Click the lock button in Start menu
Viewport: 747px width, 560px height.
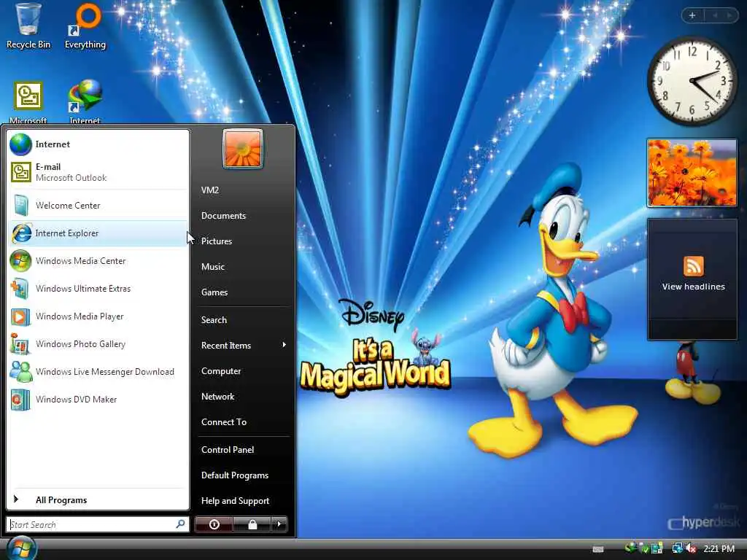[252, 524]
